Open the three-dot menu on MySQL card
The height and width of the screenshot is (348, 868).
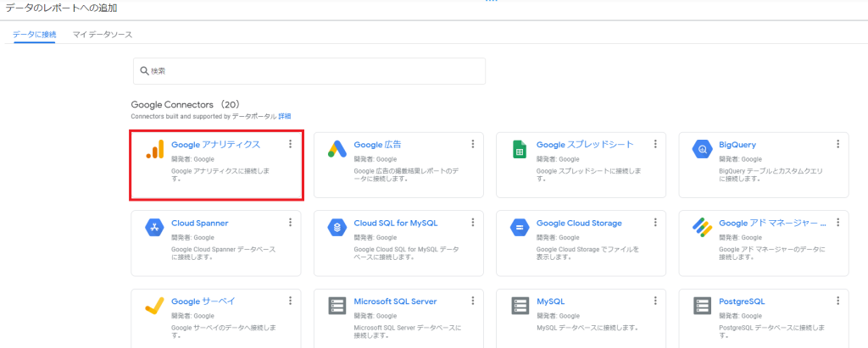pos(655,301)
